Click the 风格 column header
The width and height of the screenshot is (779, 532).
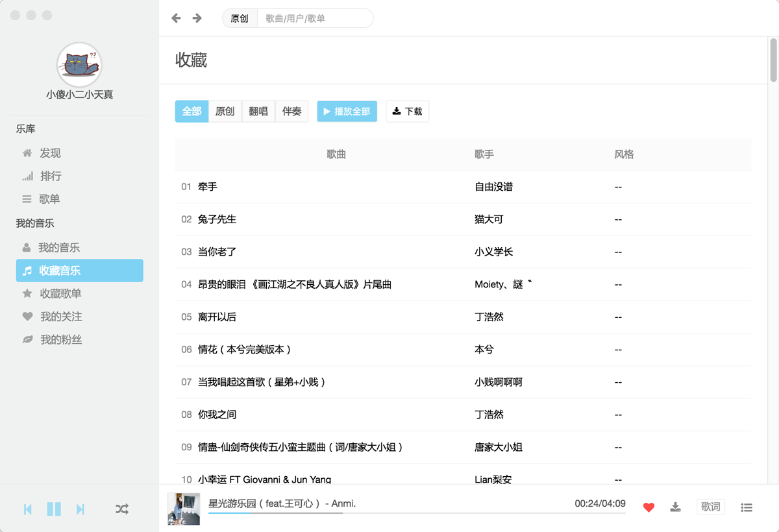[624, 154]
